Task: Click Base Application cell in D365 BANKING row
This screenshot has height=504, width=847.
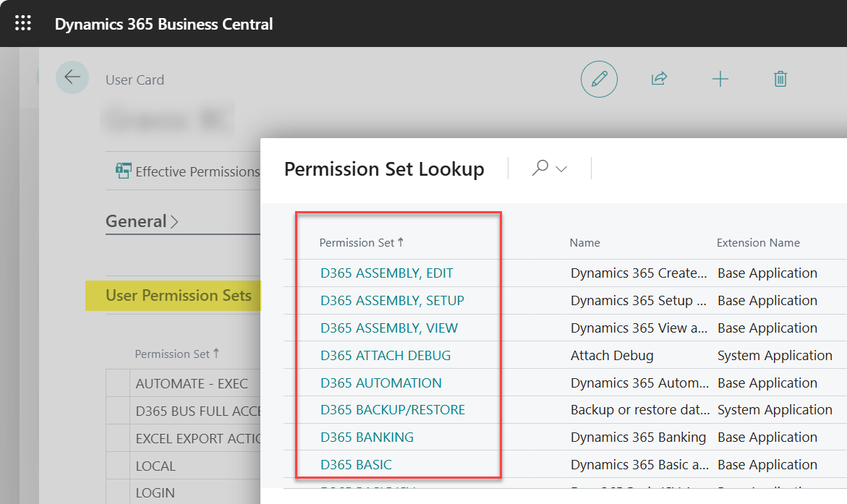Action: tap(767, 437)
